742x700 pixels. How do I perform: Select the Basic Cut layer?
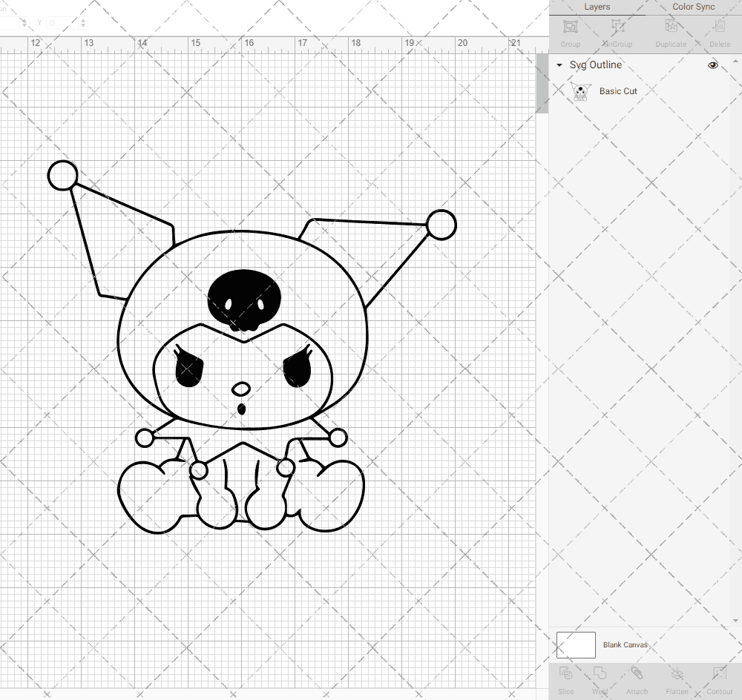tap(618, 91)
